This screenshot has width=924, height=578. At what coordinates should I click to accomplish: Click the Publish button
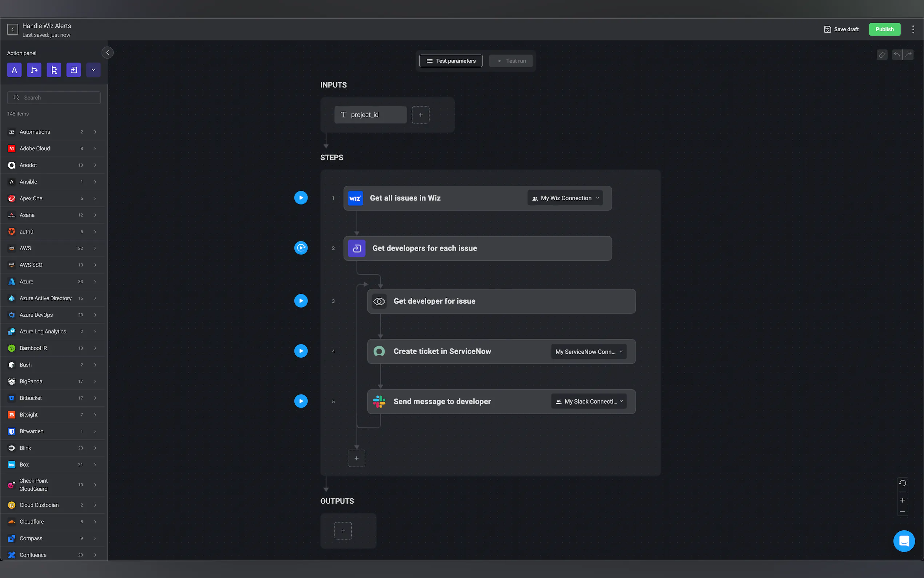[884, 29]
